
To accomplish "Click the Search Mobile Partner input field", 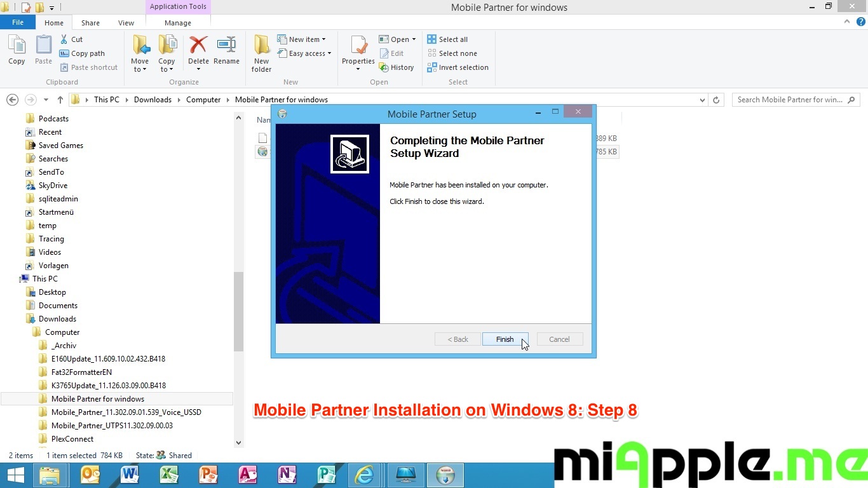I will pyautogui.click(x=790, y=100).
